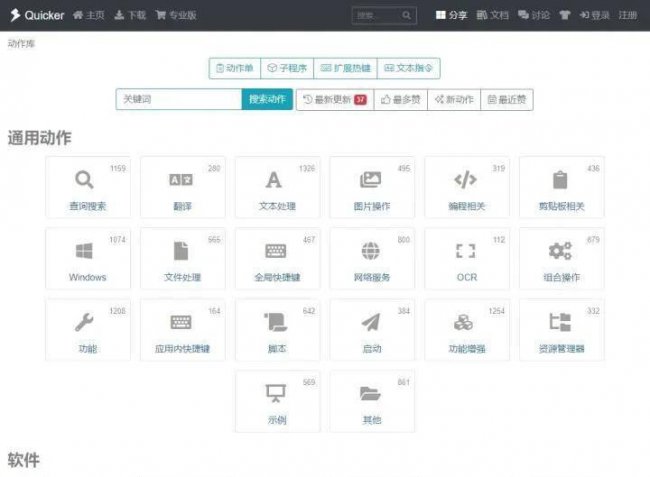Open the Windows logo category icon
The image size is (650, 477).
click(x=84, y=251)
